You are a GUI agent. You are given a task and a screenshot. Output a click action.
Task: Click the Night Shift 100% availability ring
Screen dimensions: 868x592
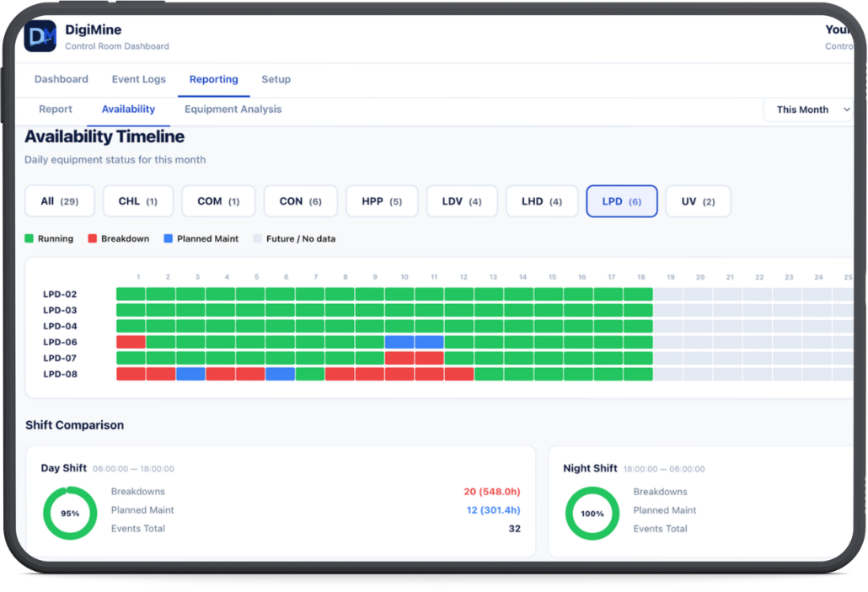[592, 513]
